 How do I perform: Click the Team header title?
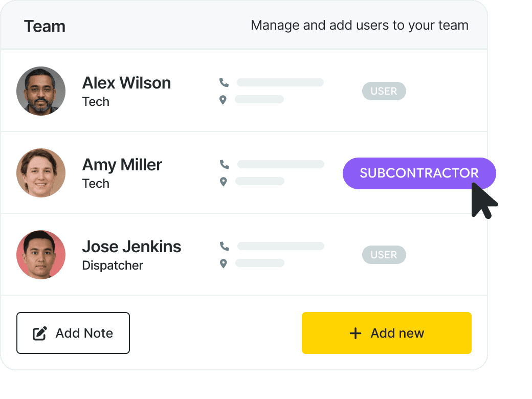45,26
